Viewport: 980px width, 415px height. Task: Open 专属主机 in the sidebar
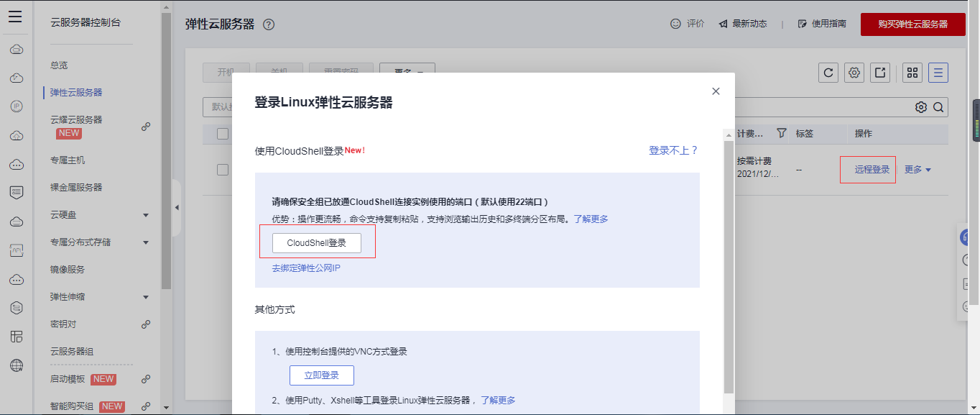(x=68, y=160)
